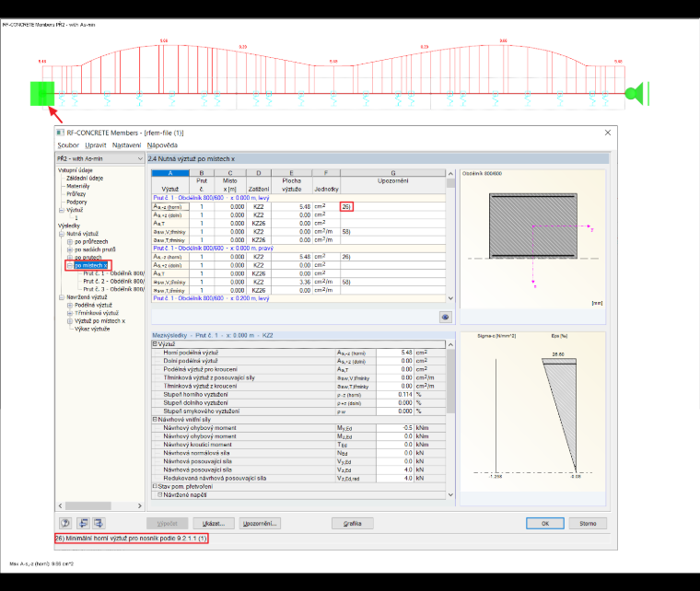Open the Upravit menu

pyautogui.click(x=96, y=145)
